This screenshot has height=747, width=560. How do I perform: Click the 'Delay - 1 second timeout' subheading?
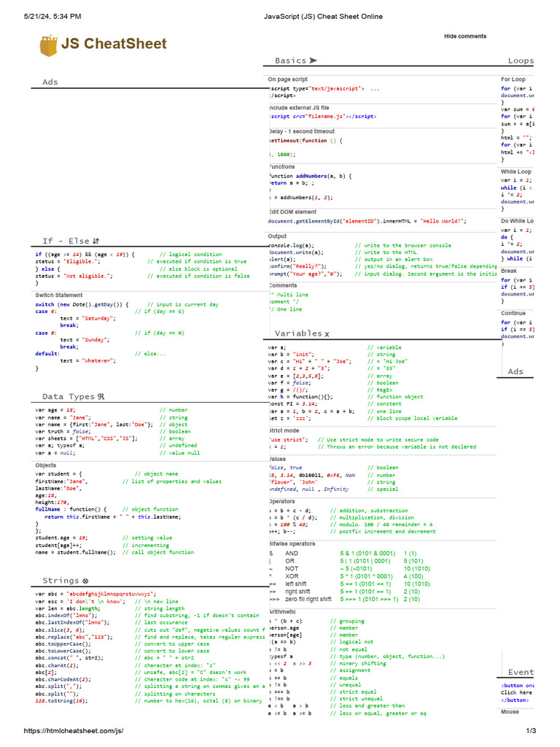point(302,131)
